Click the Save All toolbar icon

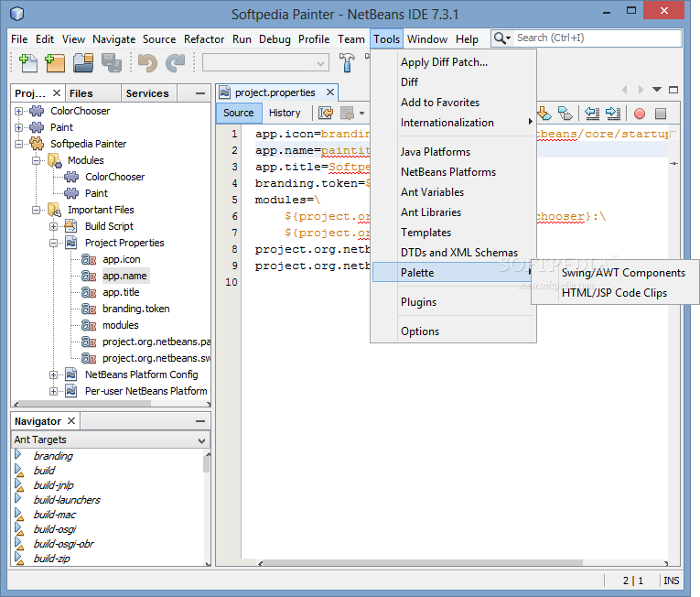click(111, 62)
